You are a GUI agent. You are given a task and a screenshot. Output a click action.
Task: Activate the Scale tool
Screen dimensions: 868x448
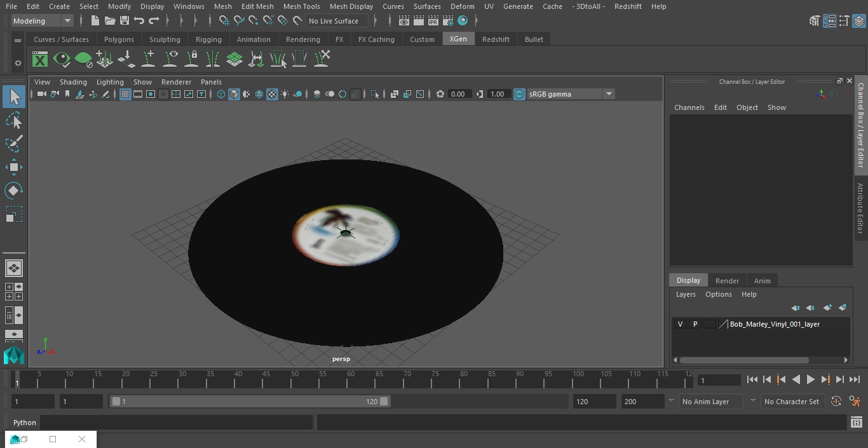click(14, 214)
